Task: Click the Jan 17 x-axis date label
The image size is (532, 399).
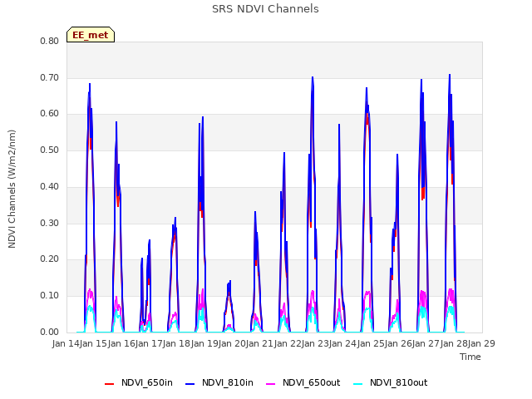Action: [149, 343]
